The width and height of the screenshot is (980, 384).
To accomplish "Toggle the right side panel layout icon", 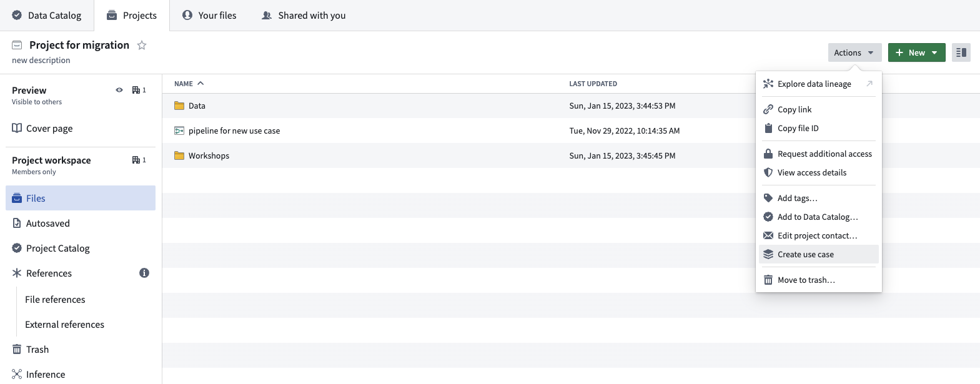I will tap(961, 52).
